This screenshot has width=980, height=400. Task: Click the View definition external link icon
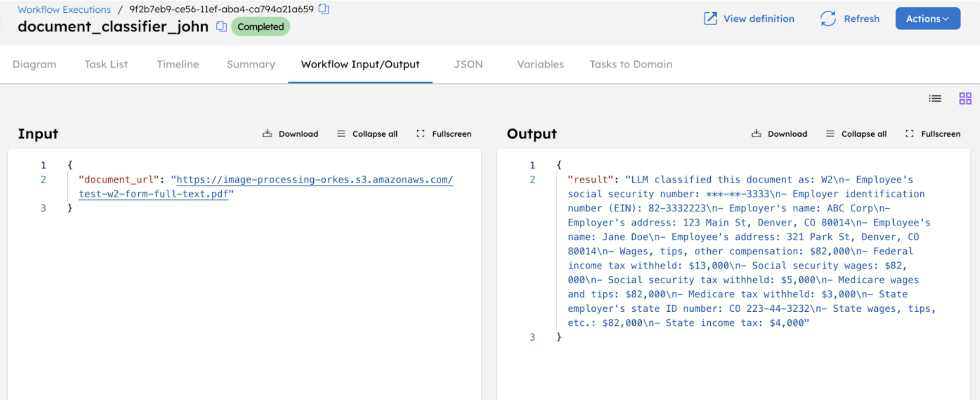[710, 18]
